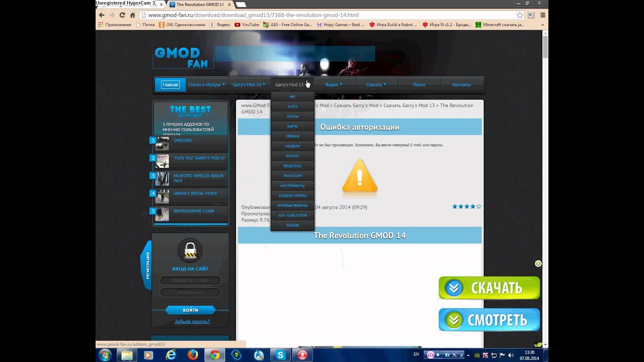Screen dimensions: 644x362
Task: Click the browser vertical scrollbar
Action: click(545, 46)
